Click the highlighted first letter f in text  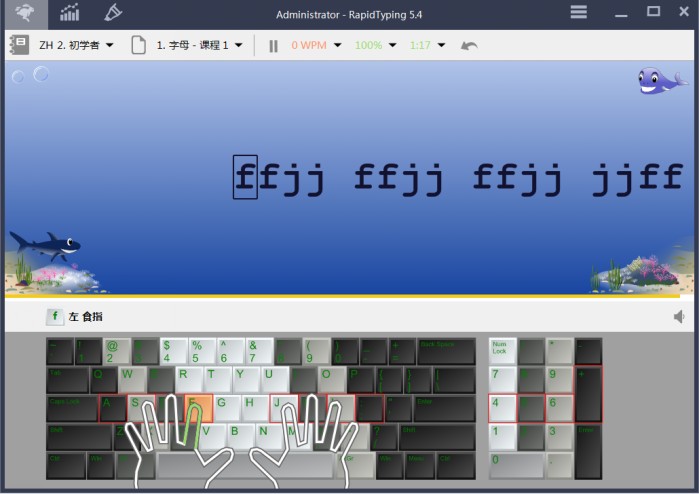245,177
